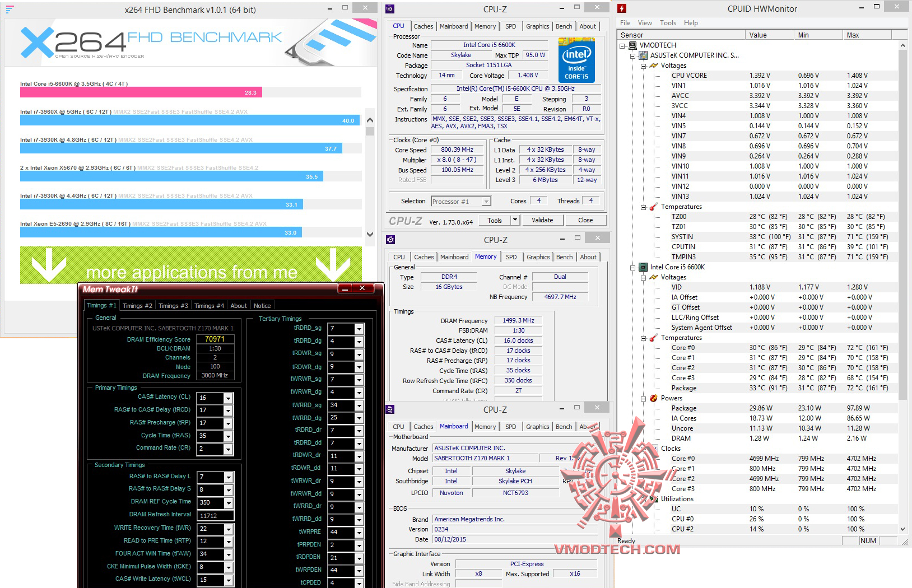Click the HWMonitor scroll-down arrow
912x588 pixels.
(902, 529)
